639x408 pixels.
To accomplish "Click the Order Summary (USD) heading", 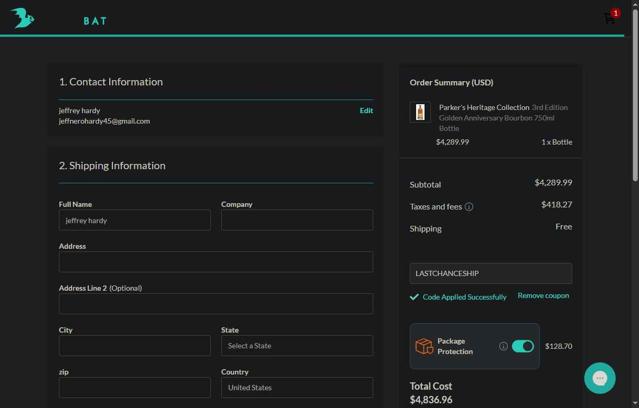I will pyautogui.click(x=452, y=82).
